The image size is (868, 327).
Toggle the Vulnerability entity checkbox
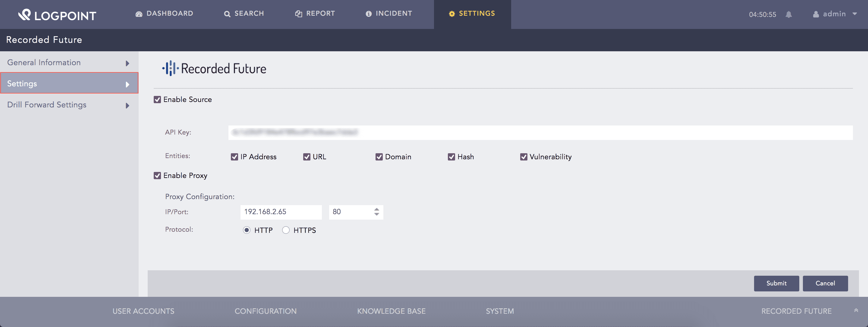pyautogui.click(x=524, y=157)
